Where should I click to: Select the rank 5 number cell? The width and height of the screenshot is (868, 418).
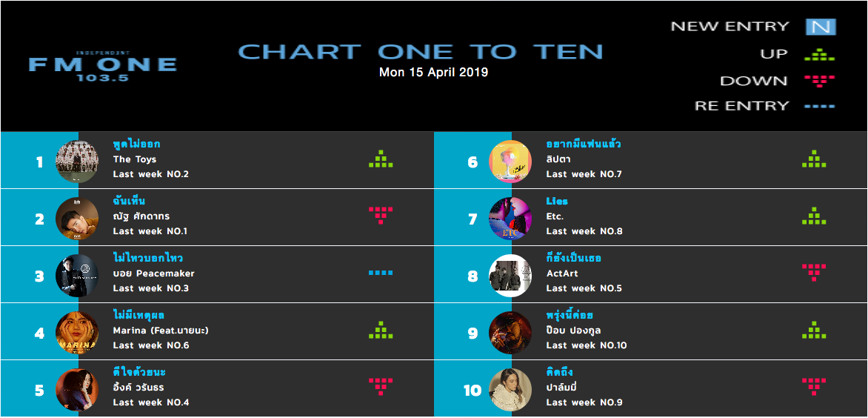39,389
